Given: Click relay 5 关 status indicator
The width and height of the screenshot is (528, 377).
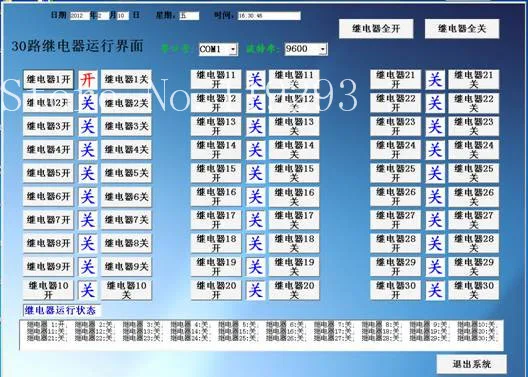Looking at the screenshot, I should point(88,173).
